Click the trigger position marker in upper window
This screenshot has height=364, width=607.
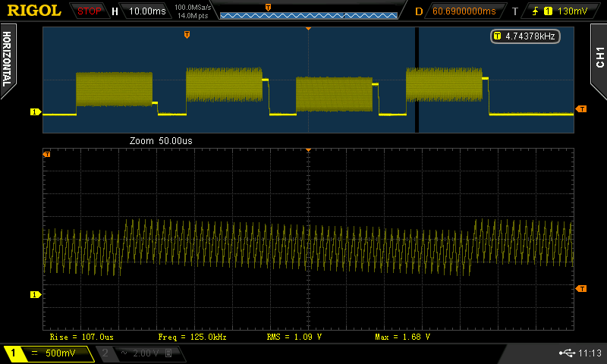[187, 35]
